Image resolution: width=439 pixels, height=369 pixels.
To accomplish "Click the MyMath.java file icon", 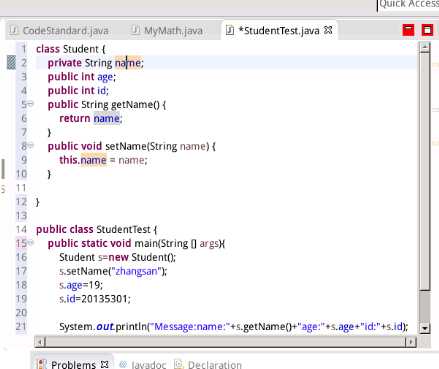I will [135, 30].
